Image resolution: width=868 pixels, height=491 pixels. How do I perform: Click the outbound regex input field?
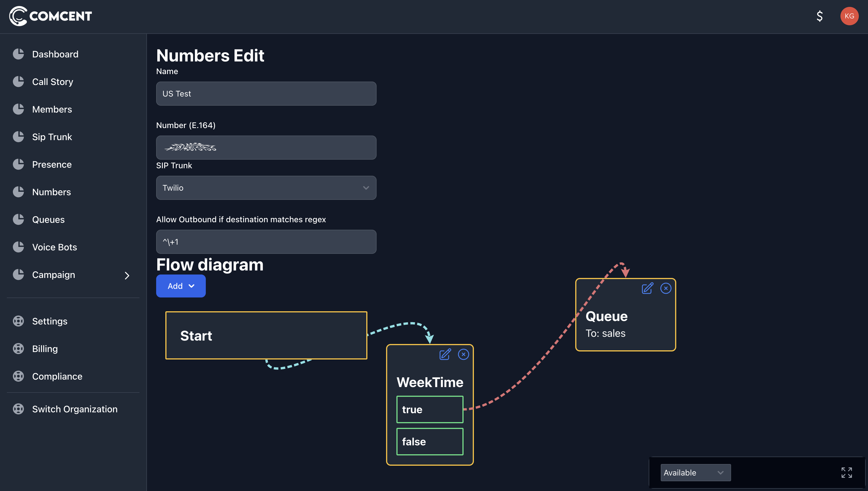[x=266, y=242]
